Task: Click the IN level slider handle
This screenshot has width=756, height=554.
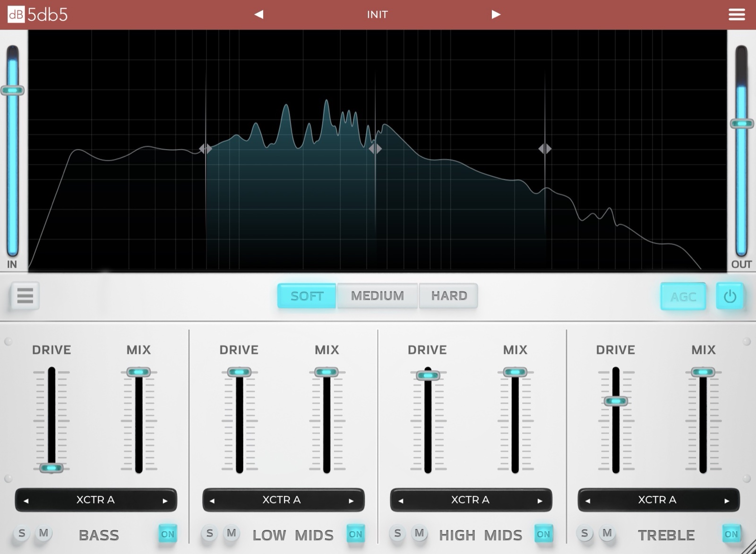Action: 12,90
